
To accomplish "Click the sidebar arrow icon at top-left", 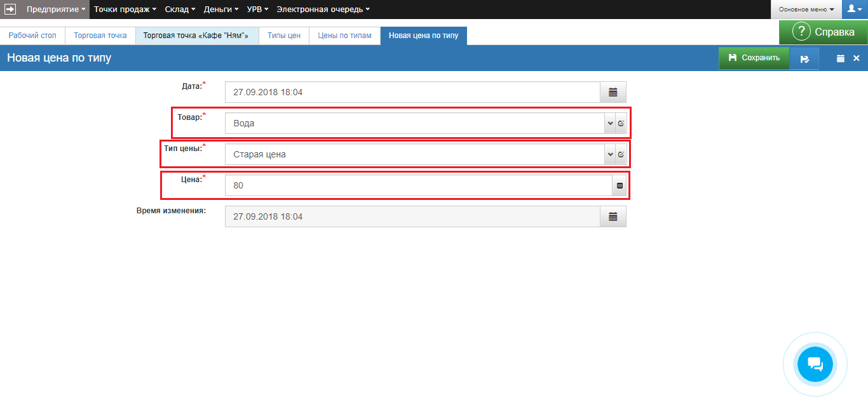I will coord(10,10).
